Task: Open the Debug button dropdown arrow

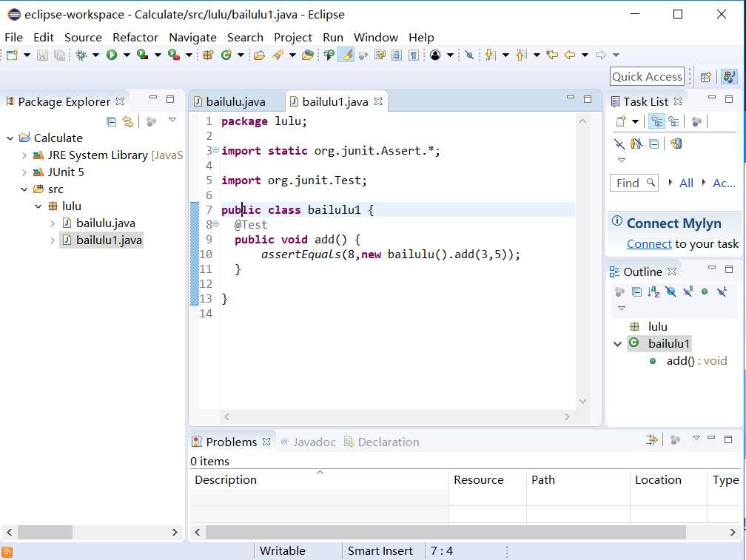Action: 95,55
